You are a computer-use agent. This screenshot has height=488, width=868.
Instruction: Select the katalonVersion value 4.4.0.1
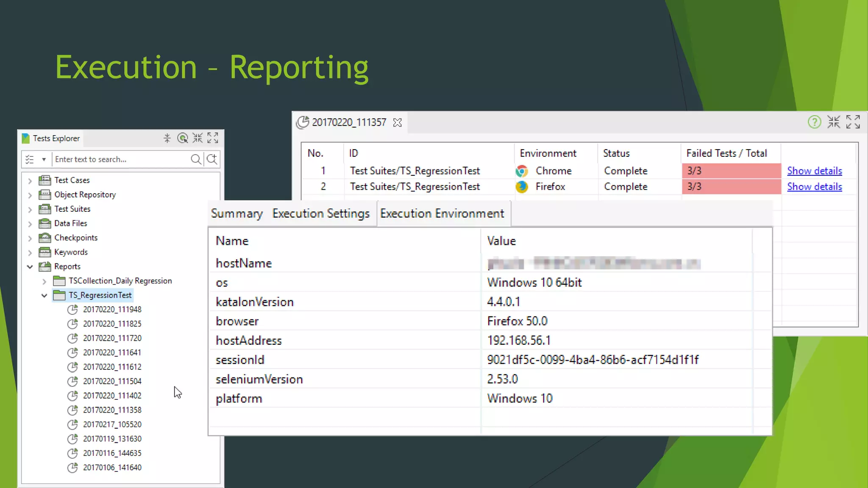(504, 302)
